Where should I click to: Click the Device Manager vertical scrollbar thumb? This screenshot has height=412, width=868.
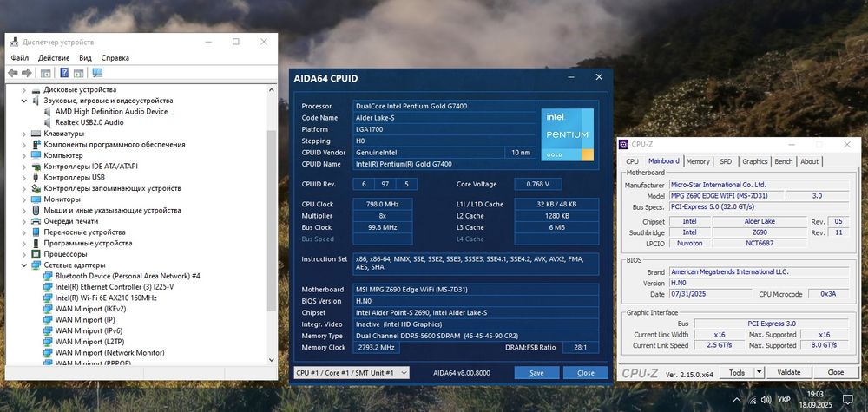pyautogui.click(x=271, y=221)
